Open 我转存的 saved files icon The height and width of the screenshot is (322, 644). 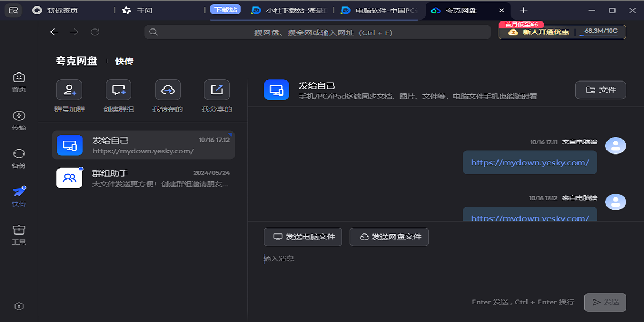166,90
